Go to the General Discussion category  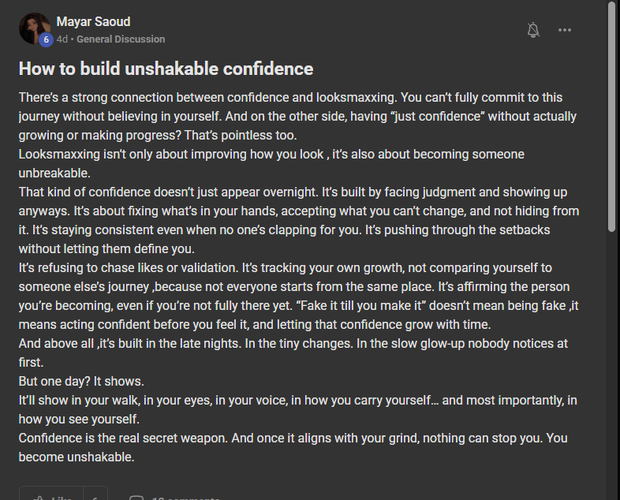point(121,39)
